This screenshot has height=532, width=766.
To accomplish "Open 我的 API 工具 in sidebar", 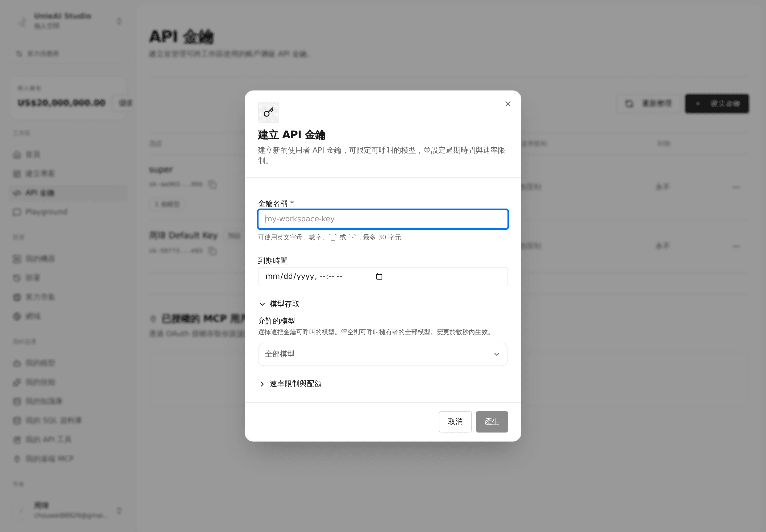I will click(68, 440).
